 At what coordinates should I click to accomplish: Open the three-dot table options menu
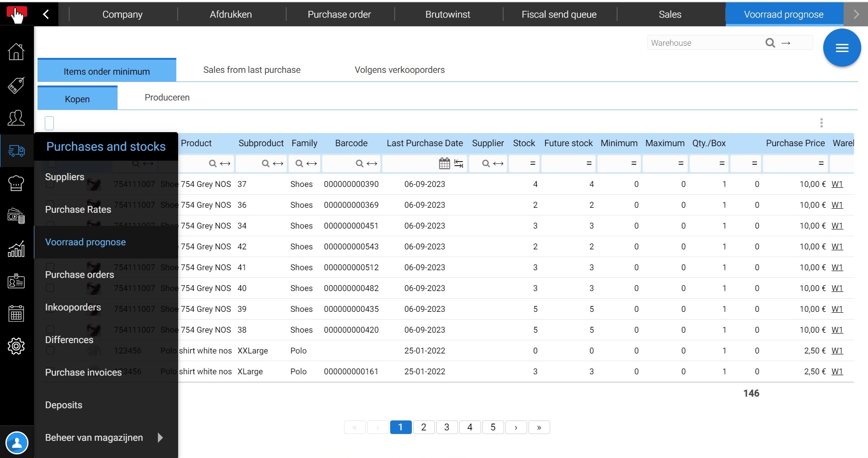point(821,123)
